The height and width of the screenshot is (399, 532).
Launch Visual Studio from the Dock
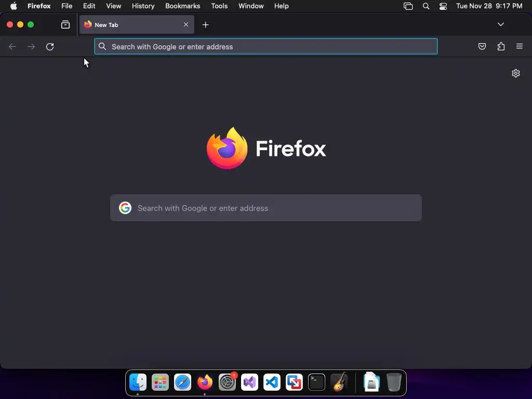(249, 382)
